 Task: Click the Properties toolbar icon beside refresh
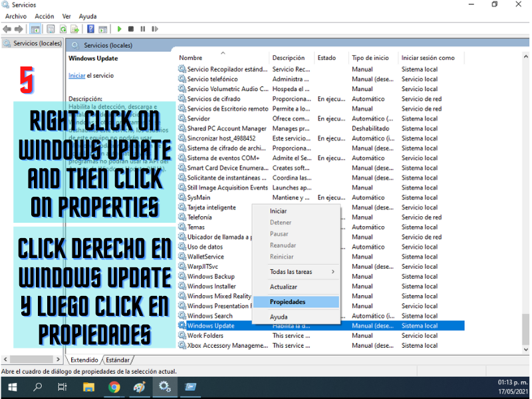pos(51,29)
